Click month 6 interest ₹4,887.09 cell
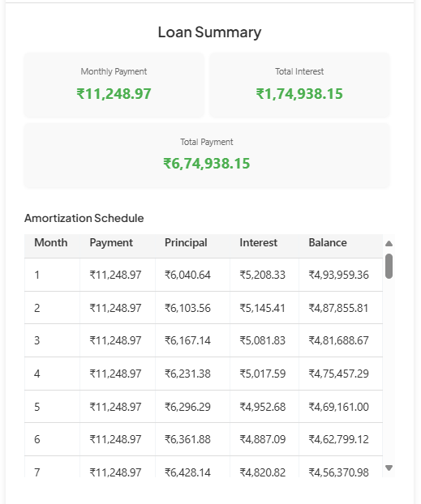The height and width of the screenshot is (504, 421). [264, 439]
